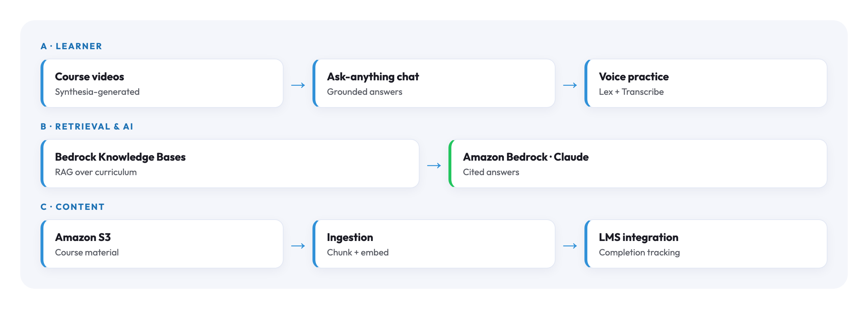
Task: Select the Amazon Bedrock · Claude card
Action: point(638,164)
